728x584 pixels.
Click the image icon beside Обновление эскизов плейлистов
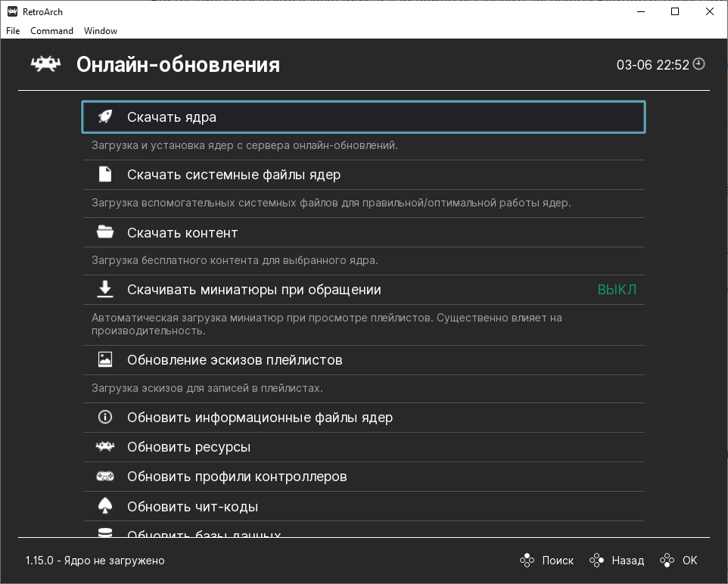tap(105, 359)
